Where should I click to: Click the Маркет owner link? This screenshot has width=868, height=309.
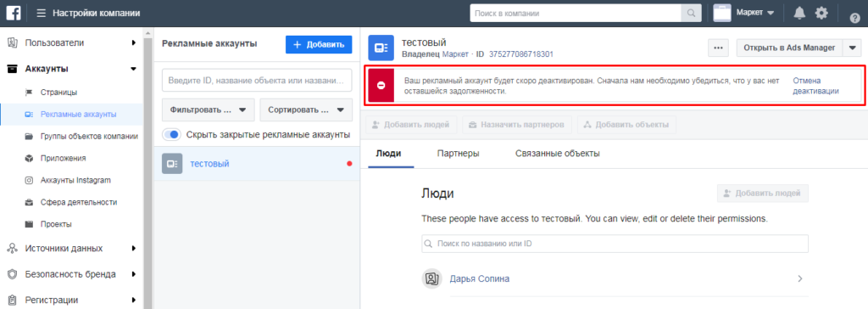[x=455, y=54]
